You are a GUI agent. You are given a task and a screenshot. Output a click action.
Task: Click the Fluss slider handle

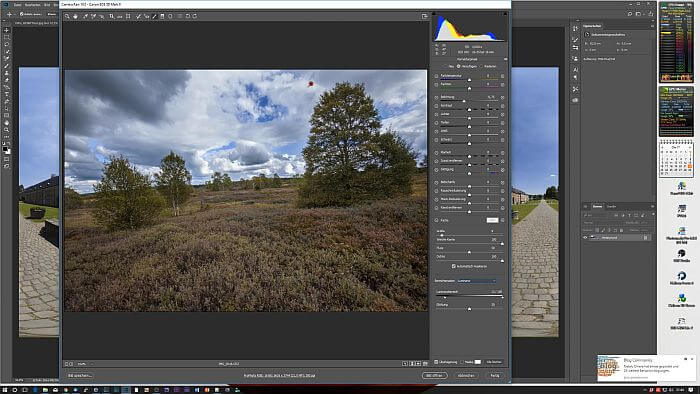[469, 252]
